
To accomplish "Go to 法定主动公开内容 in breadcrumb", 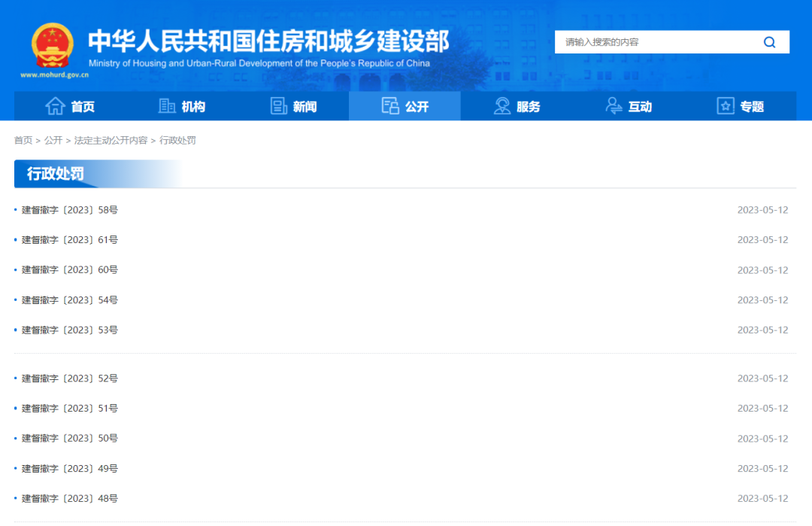I will pos(111,141).
